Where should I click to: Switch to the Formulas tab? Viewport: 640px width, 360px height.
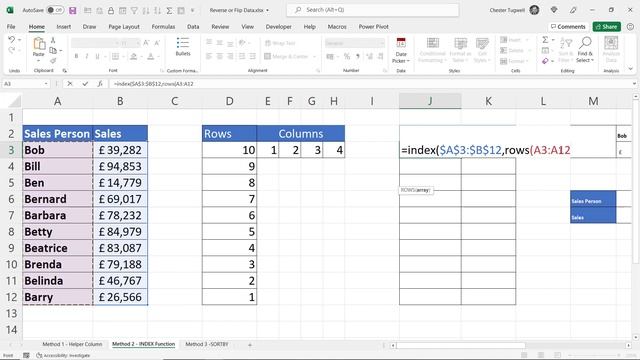coord(163,27)
